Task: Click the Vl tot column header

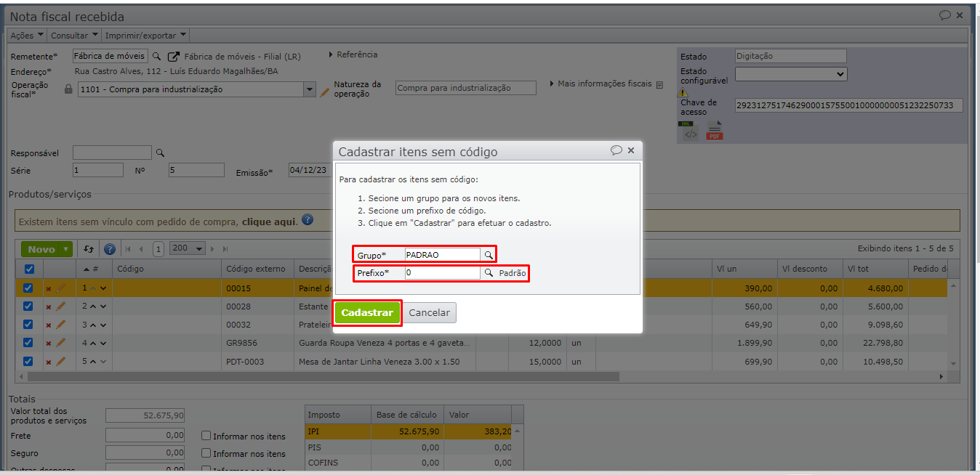Action: (875, 269)
